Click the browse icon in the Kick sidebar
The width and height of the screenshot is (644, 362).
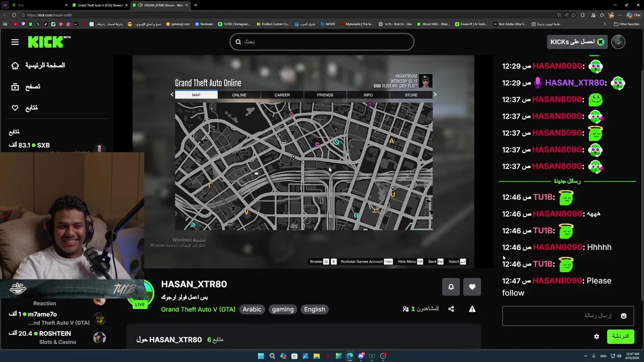[x=15, y=86]
